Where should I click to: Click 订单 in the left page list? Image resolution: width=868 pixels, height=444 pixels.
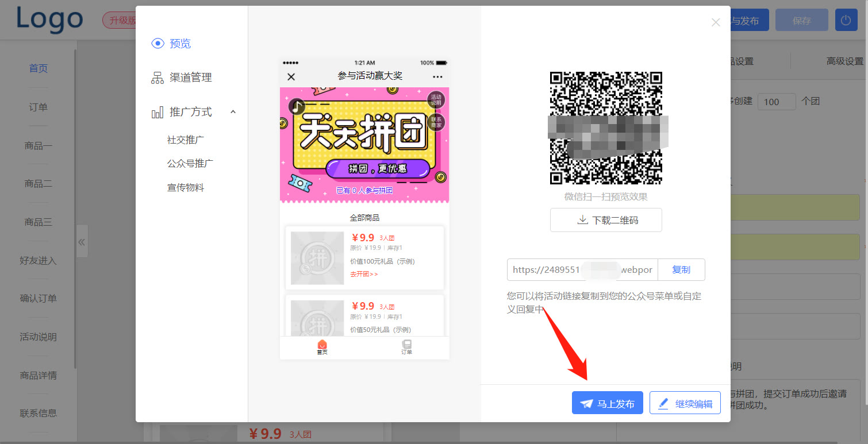pos(39,107)
